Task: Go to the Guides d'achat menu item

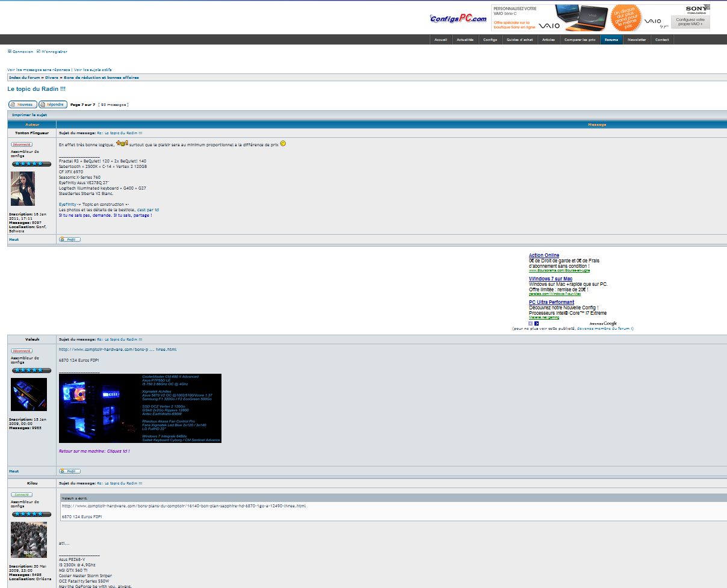Action: [x=519, y=40]
